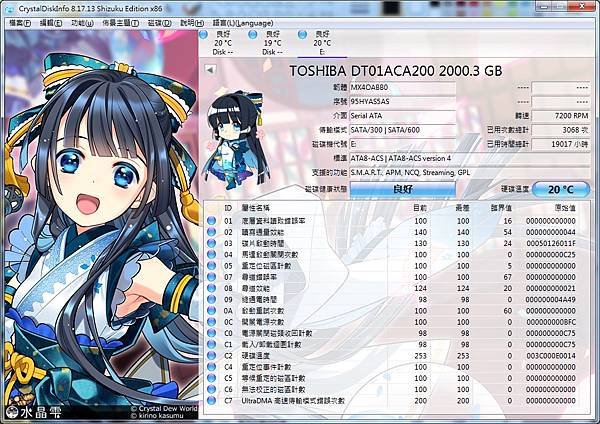Viewport: 600px width, 424px height.
Task: Click the 7200 RPM rotation field
Action: coord(561,116)
